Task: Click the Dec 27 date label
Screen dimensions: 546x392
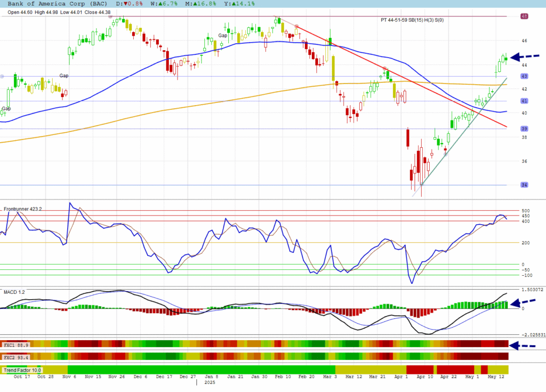Action: pos(188,377)
